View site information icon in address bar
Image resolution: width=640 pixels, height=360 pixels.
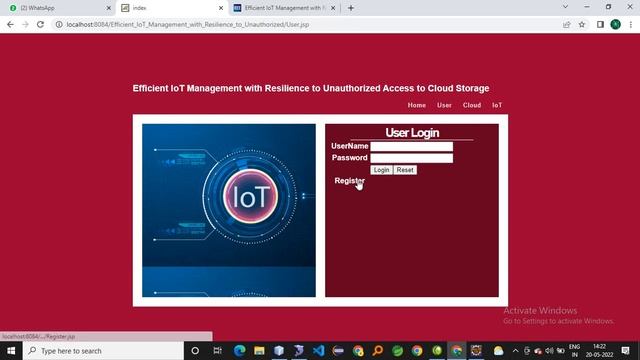59,24
